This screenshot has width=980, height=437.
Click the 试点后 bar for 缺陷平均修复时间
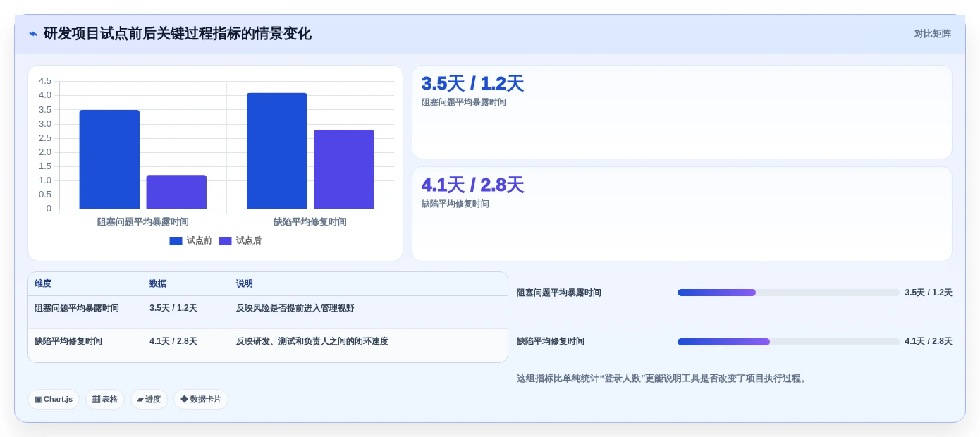click(343, 169)
